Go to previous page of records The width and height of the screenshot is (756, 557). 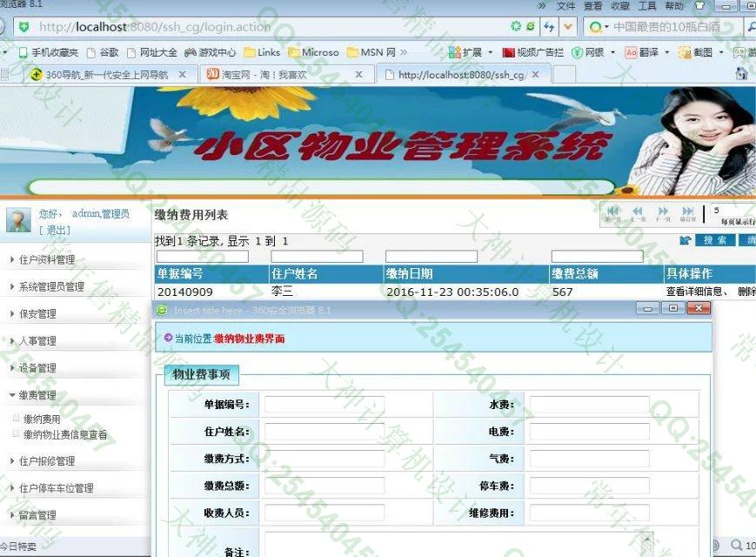tap(638, 213)
